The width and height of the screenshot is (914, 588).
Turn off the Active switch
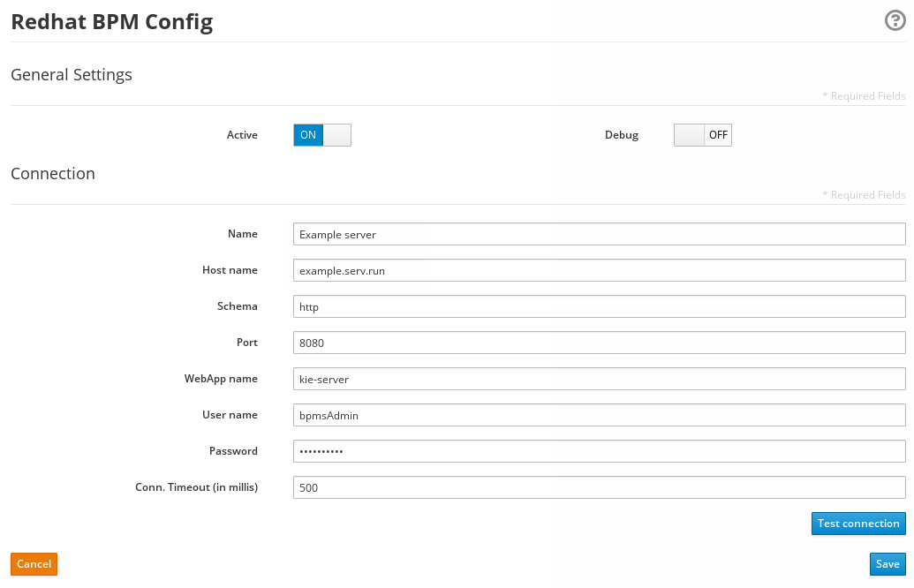pos(321,135)
